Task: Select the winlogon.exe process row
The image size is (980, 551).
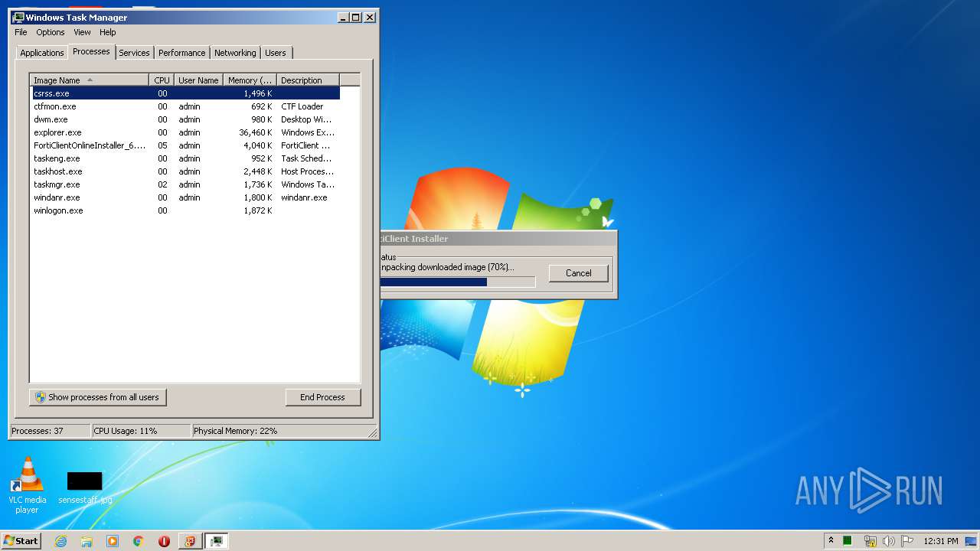Action: pos(185,210)
